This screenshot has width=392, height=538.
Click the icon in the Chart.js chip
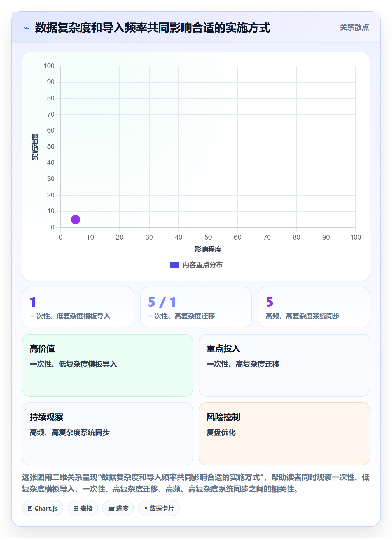pyautogui.click(x=30, y=509)
